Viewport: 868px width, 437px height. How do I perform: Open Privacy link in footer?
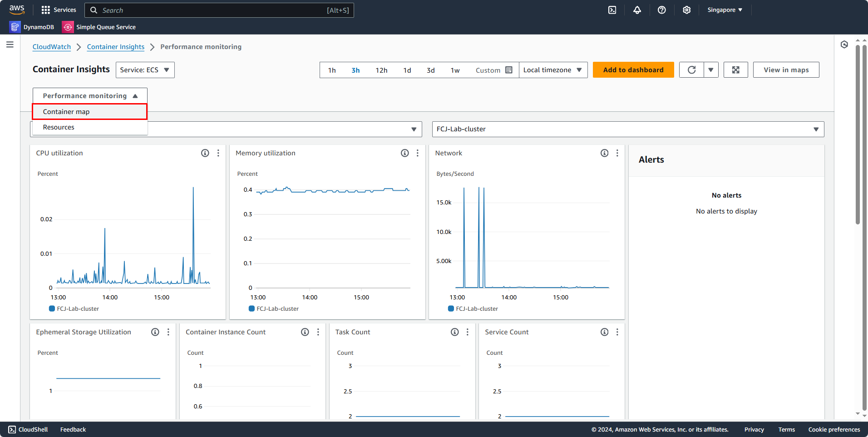(754, 429)
